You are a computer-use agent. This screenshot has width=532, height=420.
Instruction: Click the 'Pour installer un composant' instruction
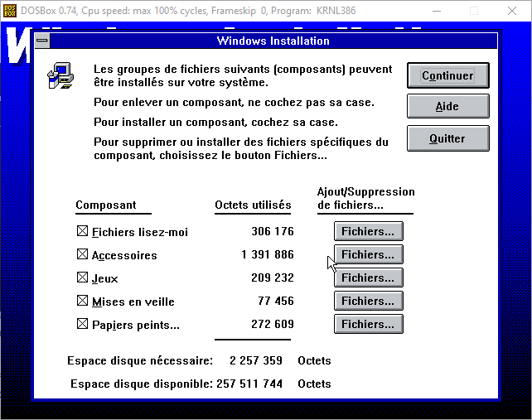pyautogui.click(x=215, y=122)
